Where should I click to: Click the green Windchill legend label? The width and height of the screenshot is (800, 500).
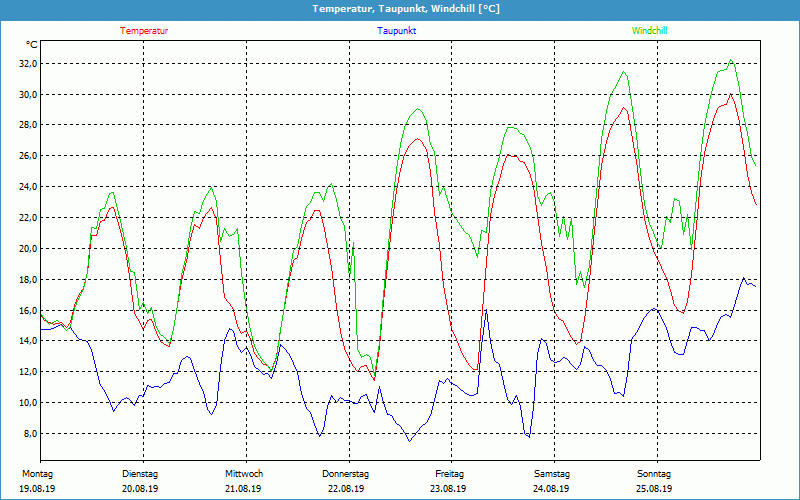click(x=649, y=31)
